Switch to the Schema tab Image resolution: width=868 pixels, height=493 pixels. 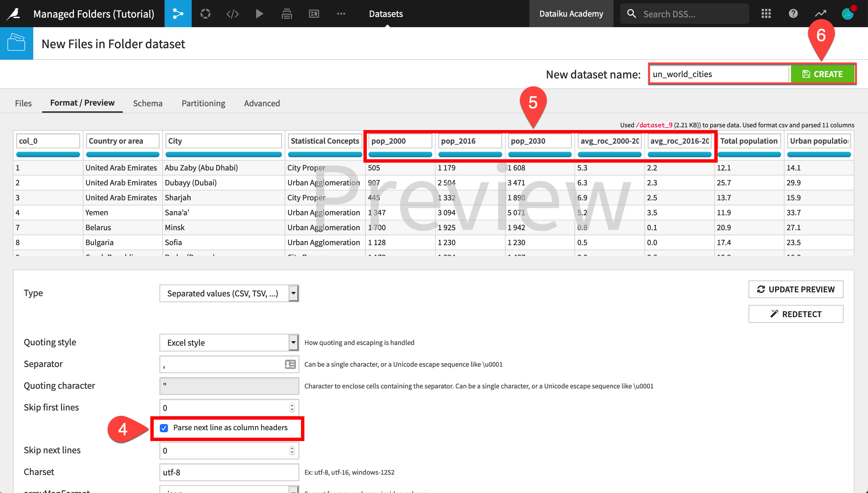coord(147,103)
